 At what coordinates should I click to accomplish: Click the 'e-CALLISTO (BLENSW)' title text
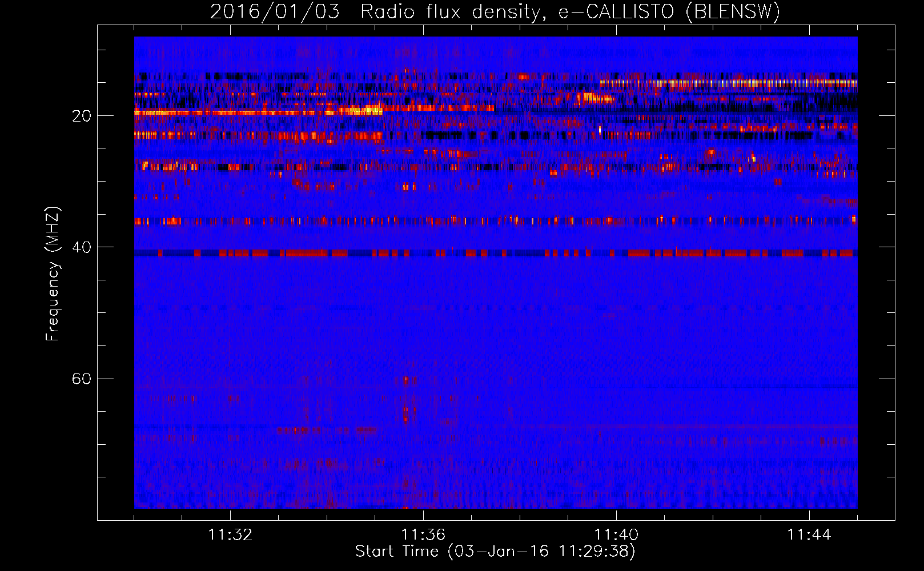point(669,12)
